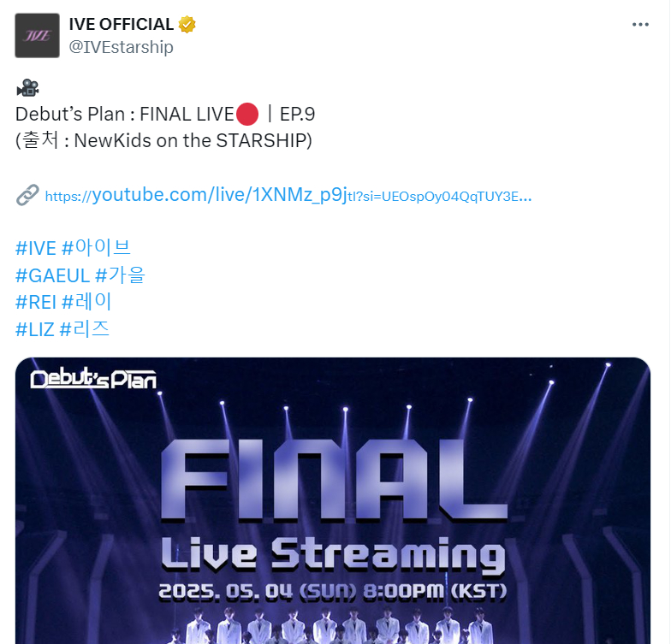Open the #아이브 hashtag
This screenshot has height=644, width=671.
point(96,248)
